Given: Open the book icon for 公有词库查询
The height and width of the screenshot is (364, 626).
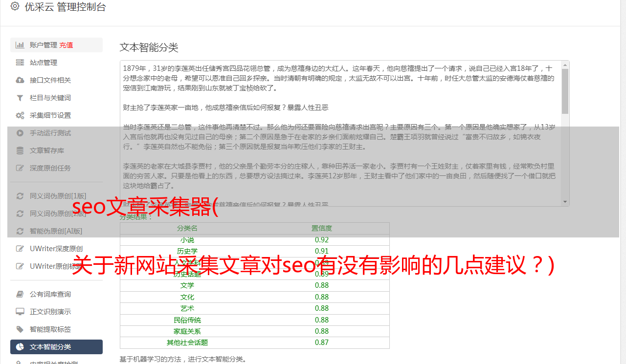Looking at the screenshot, I should (x=20, y=294).
